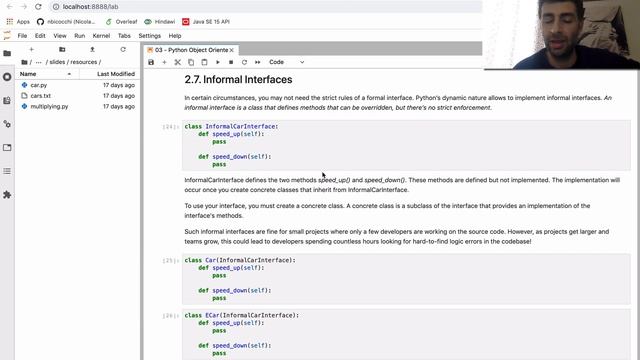Select the multiplying.py file
This screenshot has height=360, width=640.
click(78, 106)
